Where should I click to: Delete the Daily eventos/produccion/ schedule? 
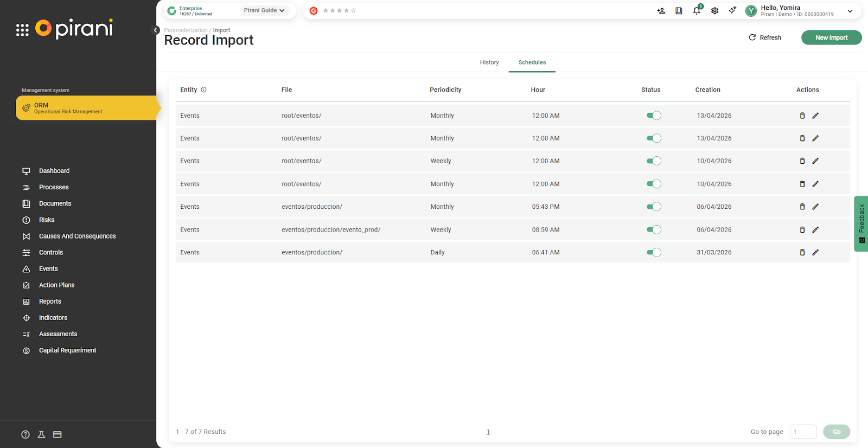[x=802, y=252]
